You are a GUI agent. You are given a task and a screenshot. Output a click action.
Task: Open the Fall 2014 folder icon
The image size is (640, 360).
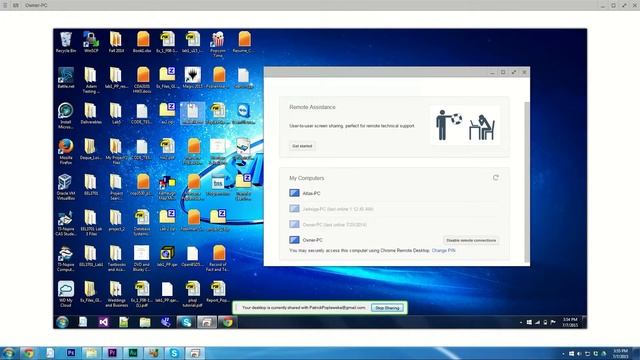(x=116, y=42)
